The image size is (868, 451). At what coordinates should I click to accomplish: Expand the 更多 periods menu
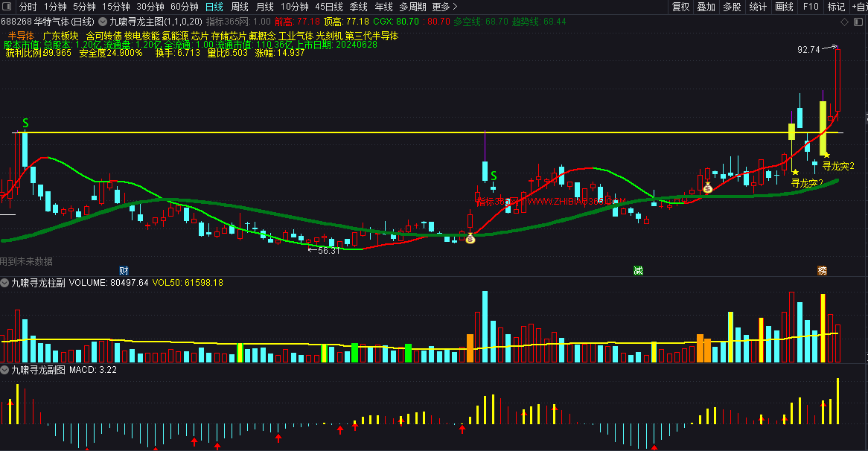[444, 7]
